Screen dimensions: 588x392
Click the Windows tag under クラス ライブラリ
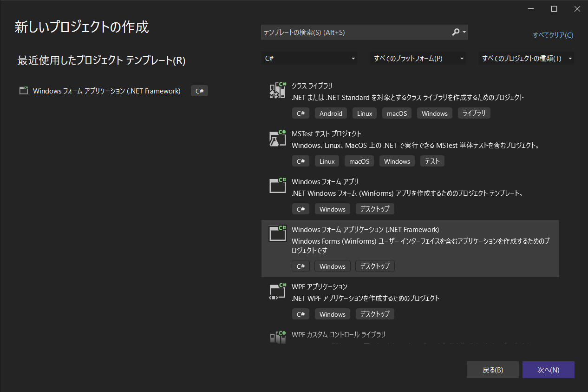[x=435, y=113]
